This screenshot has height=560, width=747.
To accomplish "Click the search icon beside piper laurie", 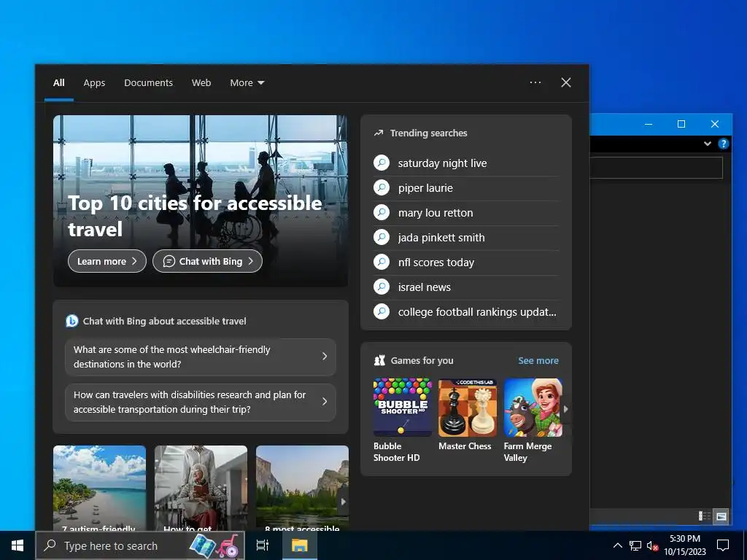I will [x=382, y=187].
